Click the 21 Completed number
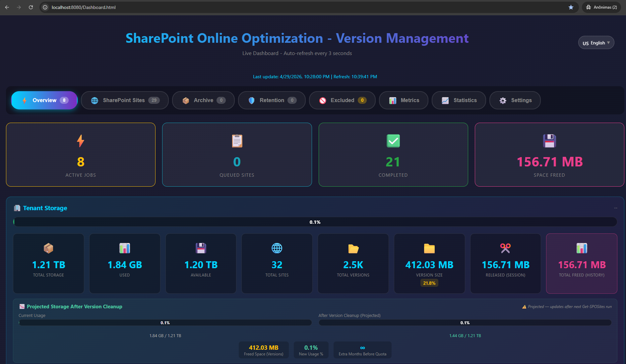Viewport: 626px width, 364px height. point(393,162)
